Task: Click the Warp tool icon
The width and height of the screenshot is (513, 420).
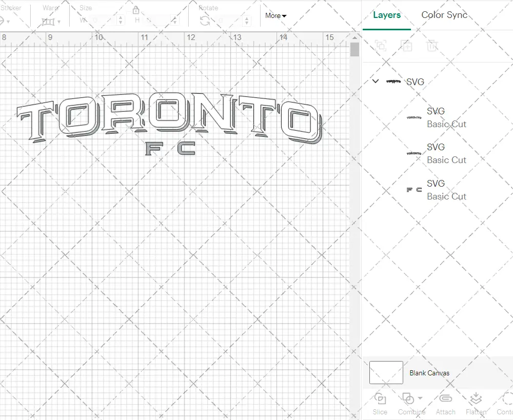Action: click(x=48, y=22)
